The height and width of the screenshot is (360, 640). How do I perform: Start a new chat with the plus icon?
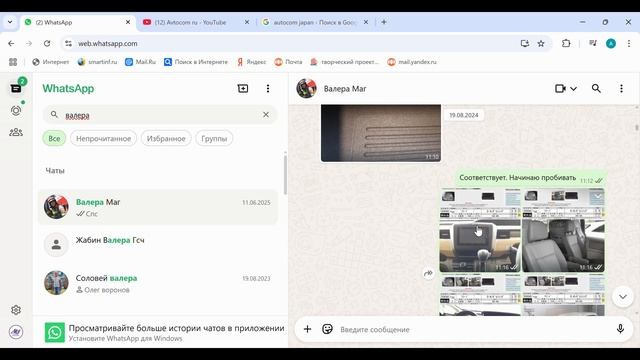243,88
